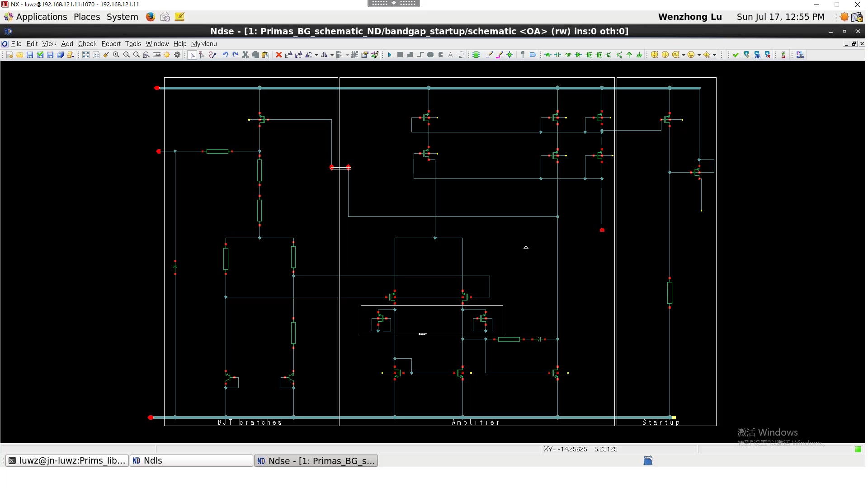Add the ground symbol icon
The image size is (868, 488).
point(639,55)
